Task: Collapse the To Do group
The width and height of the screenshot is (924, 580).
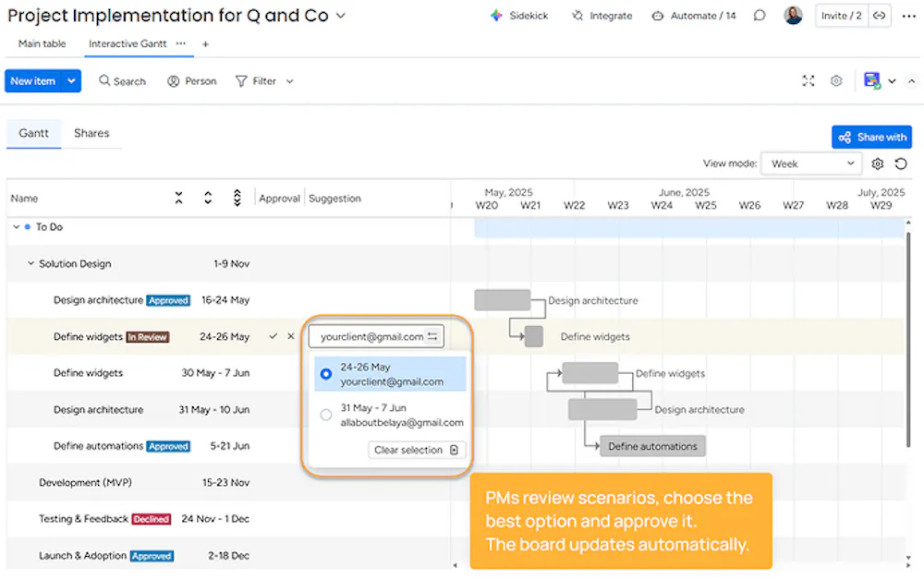Action: pos(17,227)
